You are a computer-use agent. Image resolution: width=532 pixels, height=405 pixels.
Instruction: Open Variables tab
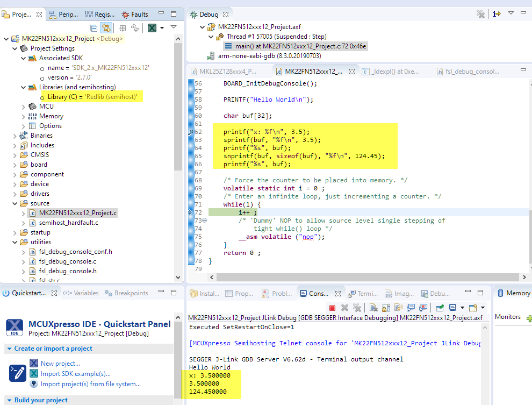[x=81, y=293]
